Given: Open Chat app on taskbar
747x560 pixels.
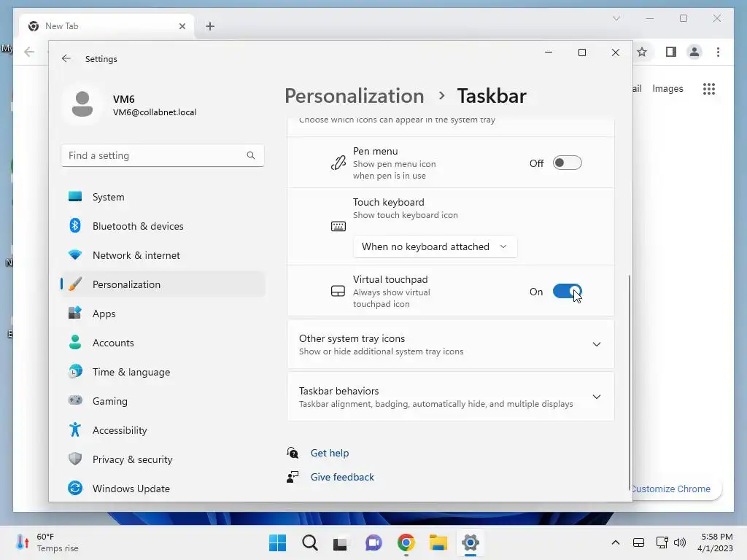Looking at the screenshot, I should [373, 542].
